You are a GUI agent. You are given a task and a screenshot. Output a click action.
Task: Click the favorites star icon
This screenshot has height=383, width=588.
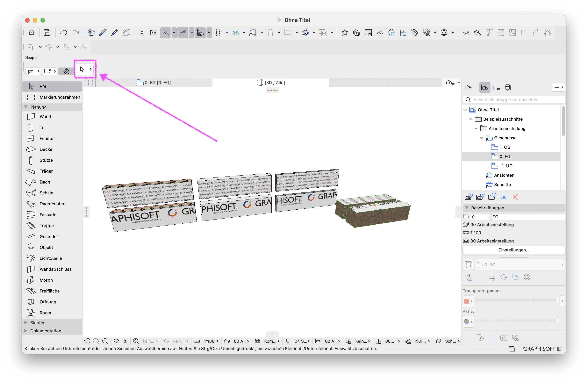(345, 32)
